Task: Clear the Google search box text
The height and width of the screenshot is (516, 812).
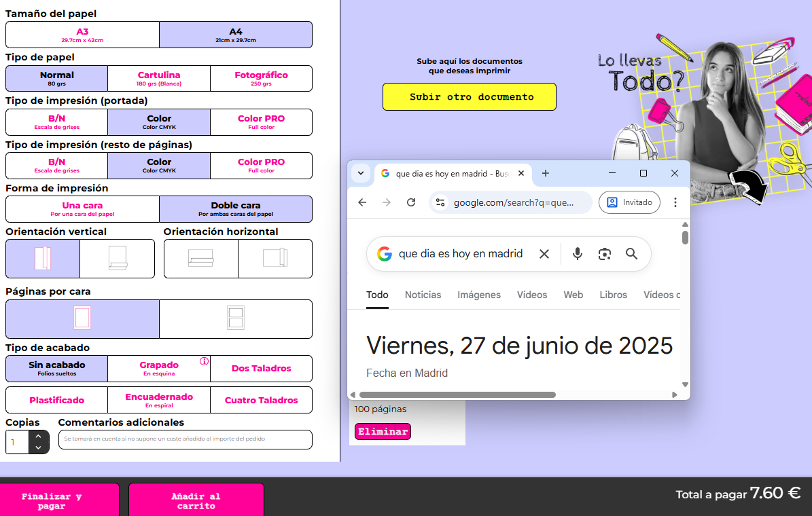Action: coord(544,254)
